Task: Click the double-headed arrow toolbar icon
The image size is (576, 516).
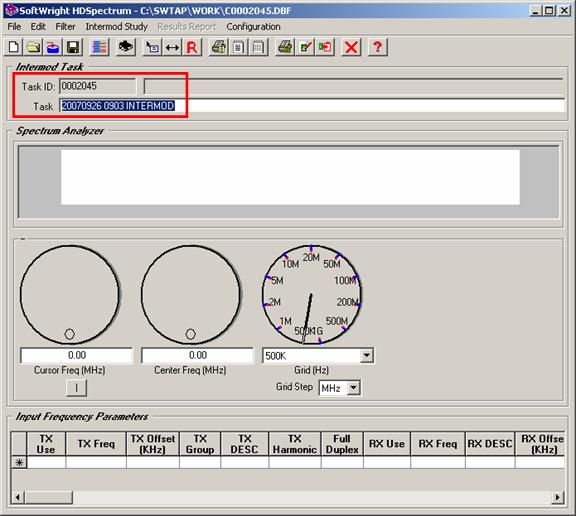Action: (172, 47)
